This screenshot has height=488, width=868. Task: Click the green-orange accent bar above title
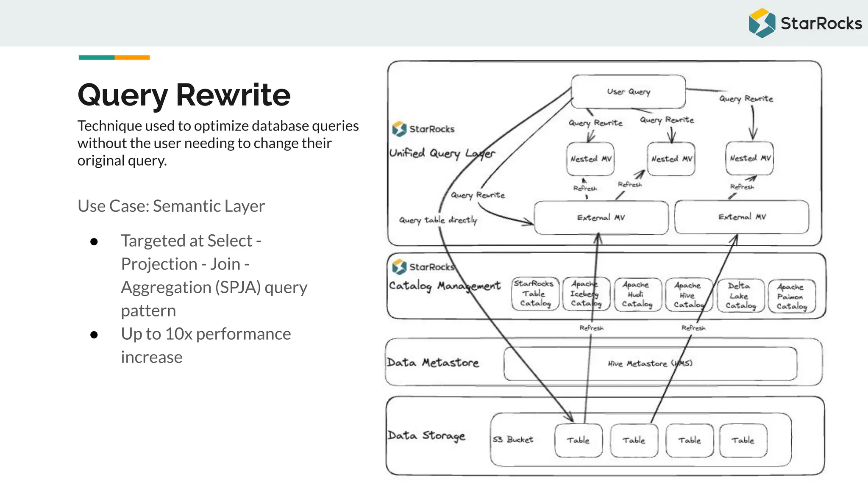[x=114, y=57]
